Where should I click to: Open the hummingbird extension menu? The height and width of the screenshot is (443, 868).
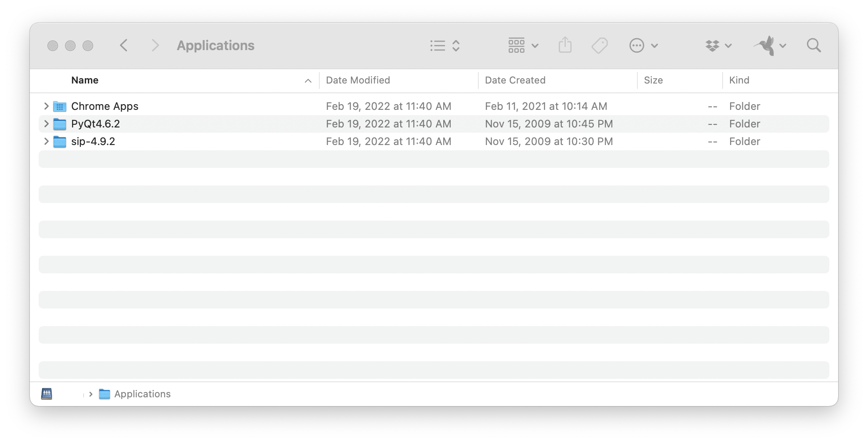tap(770, 45)
